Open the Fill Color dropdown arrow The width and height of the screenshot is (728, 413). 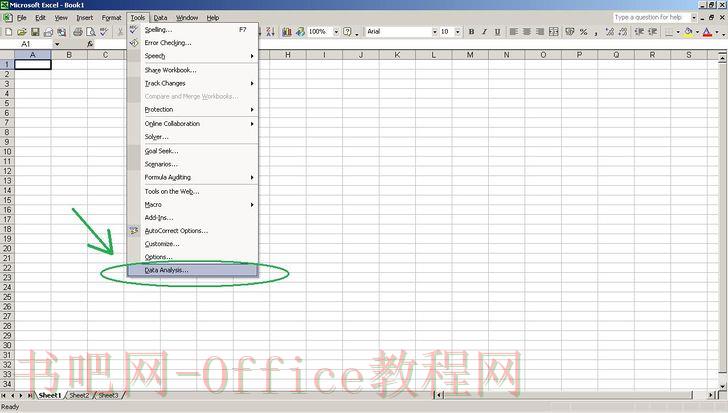pos(697,32)
